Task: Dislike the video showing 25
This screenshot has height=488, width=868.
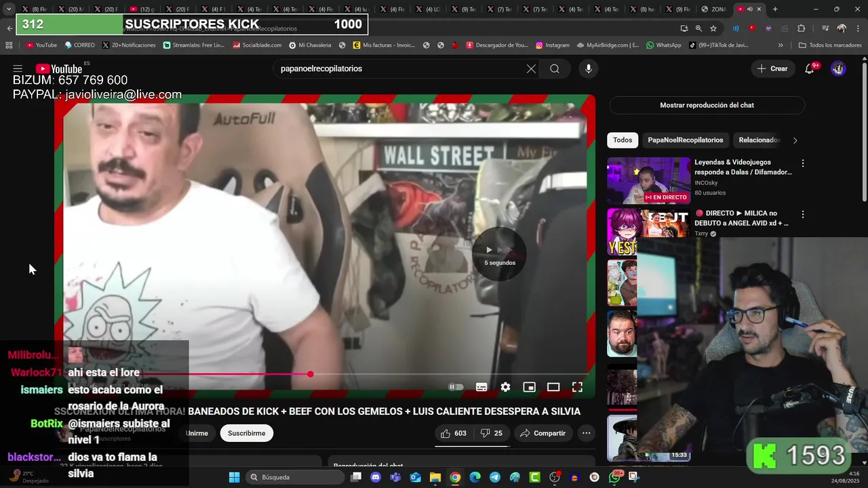Action: [492, 433]
